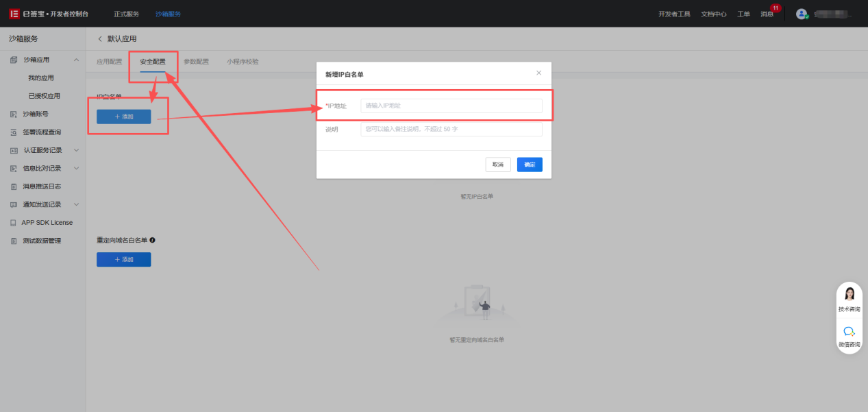Click the 取消 button in dialog
Image resolution: width=868 pixels, height=412 pixels.
click(x=498, y=165)
